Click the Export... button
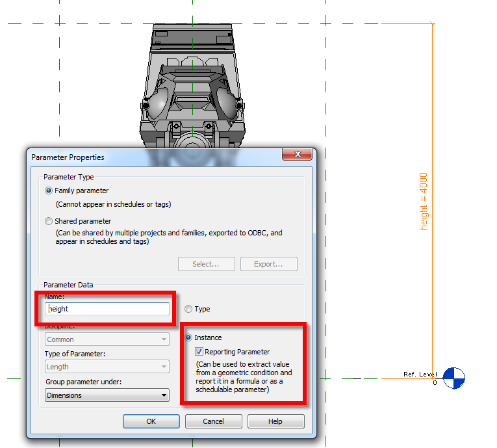Viewport: 497px width, 448px height. coord(269,264)
